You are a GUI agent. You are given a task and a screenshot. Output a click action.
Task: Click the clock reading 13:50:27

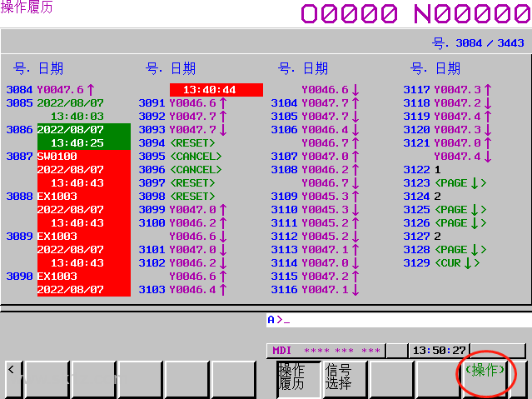pos(440,351)
